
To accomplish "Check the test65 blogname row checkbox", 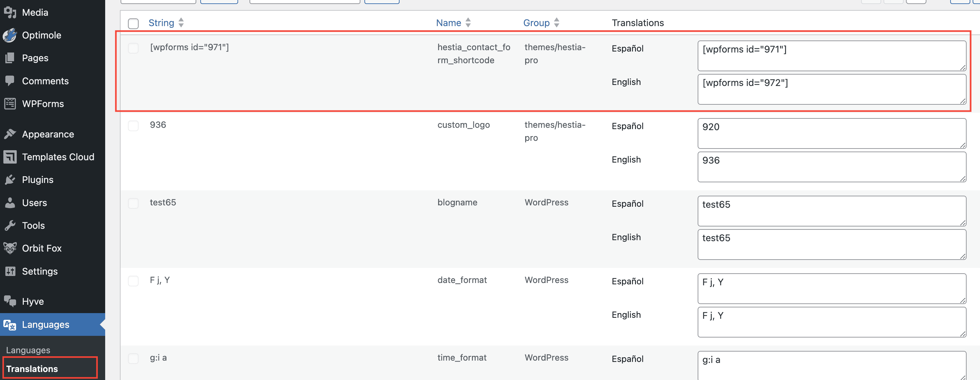I will (x=133, y=203).
